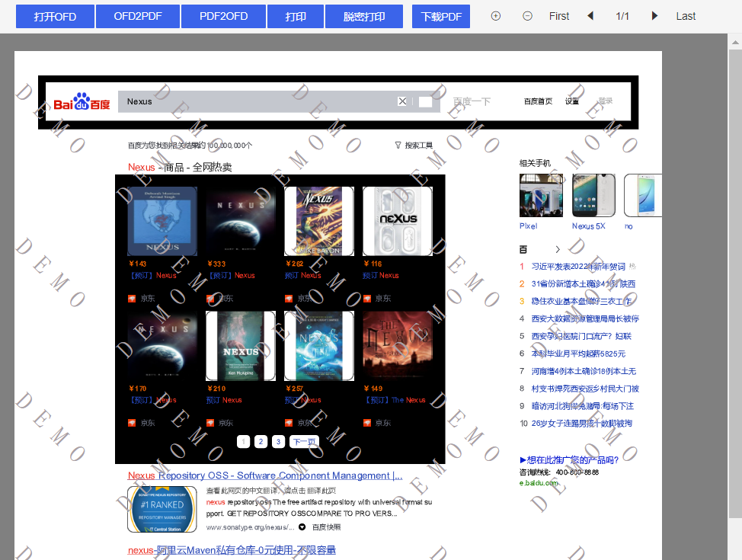
Task: Go to the First page
Action: (559, 16)
